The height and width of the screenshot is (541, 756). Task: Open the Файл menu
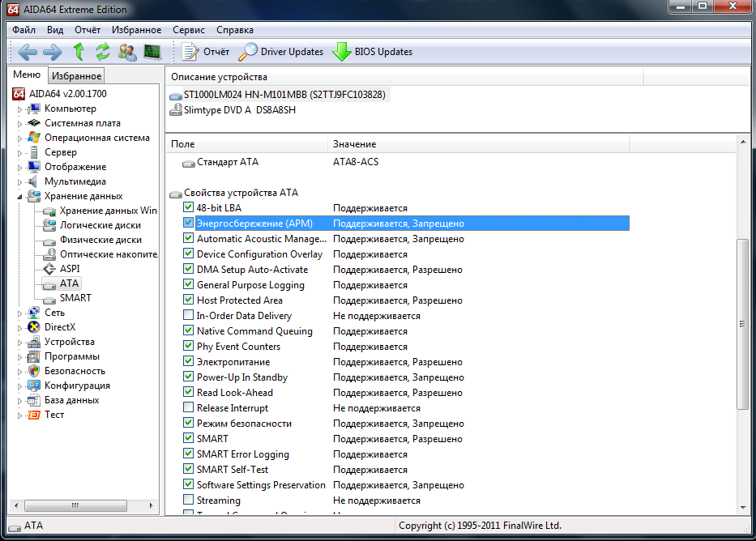(x=23, y=30)
